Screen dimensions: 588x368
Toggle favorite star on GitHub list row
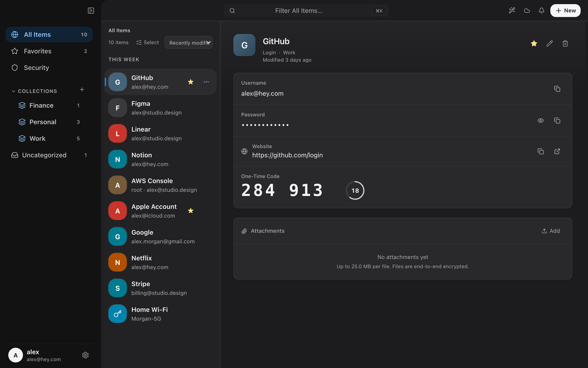click(x=191, y=82)
